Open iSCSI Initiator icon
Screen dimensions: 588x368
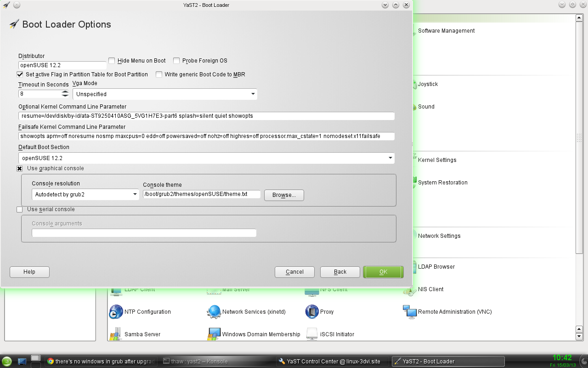pyautogui.click(x=312, y=334)
